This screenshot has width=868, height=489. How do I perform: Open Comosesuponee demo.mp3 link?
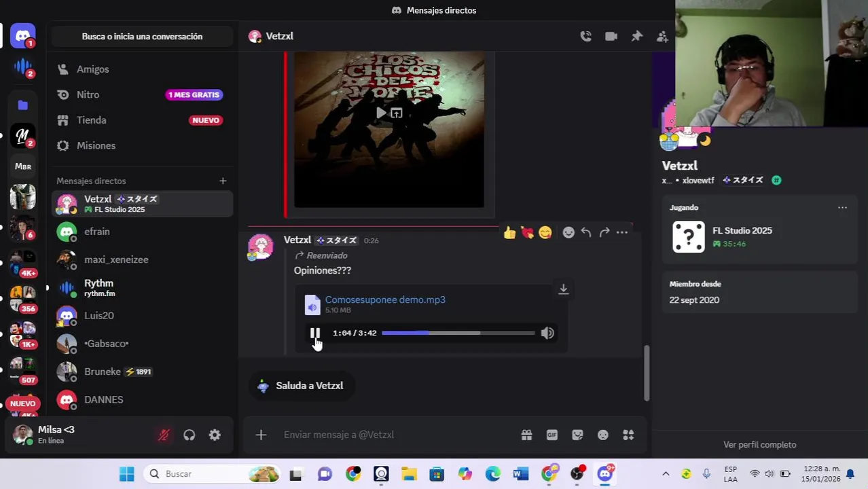(x=385, y=300)
